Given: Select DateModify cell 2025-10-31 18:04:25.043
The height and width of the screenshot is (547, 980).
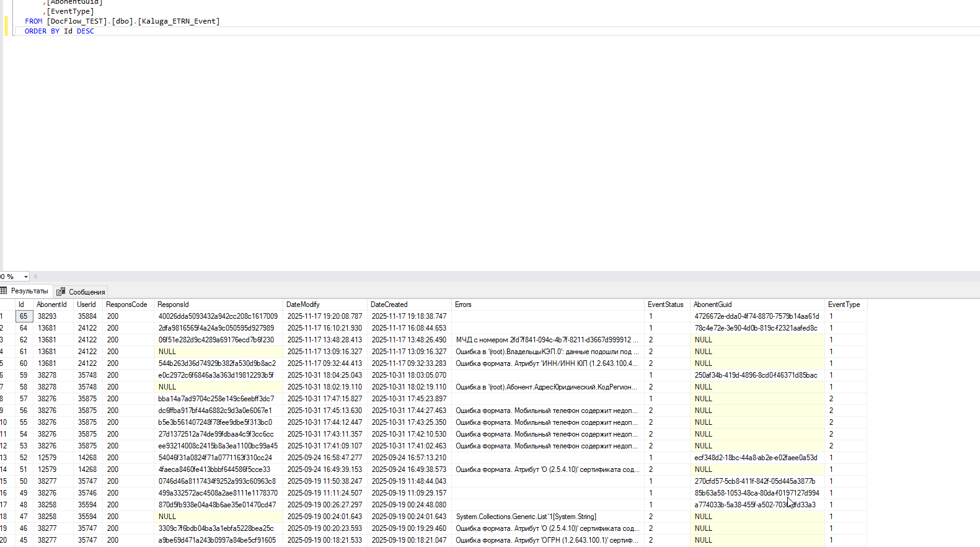Looking at the screenshot, I should (325, 375).
